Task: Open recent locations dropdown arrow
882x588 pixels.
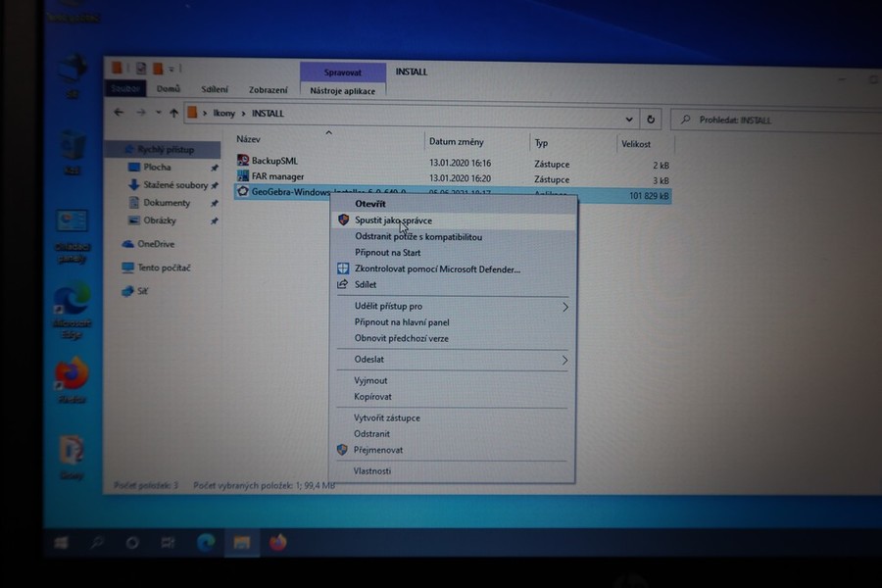Action: pos(159,113)
